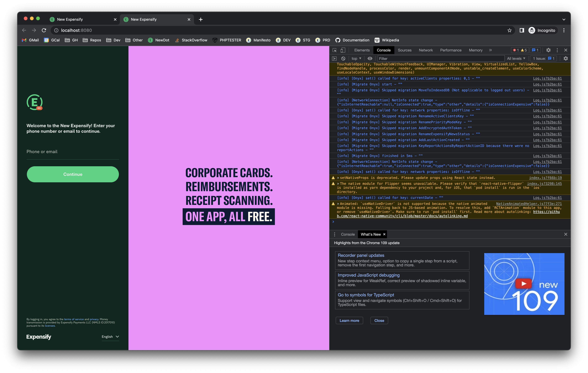
Task: Switch to the Network tab
Action: coord(426,50)
